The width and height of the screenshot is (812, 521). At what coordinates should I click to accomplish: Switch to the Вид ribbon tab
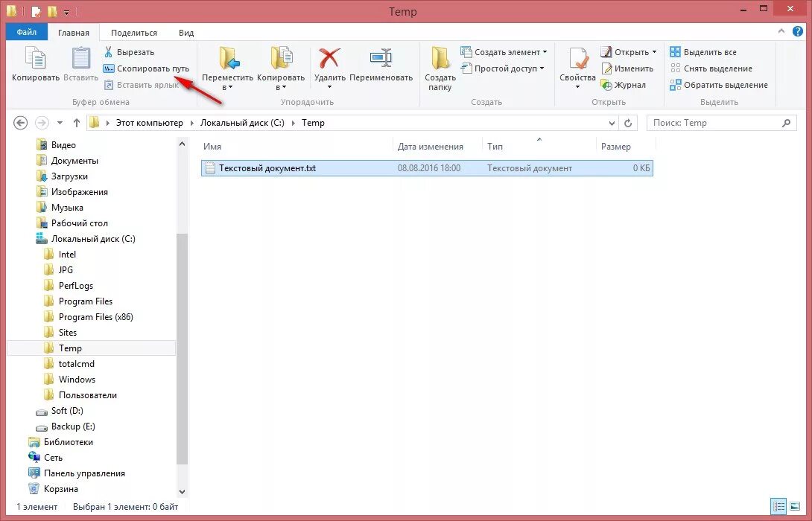point(186,33)
